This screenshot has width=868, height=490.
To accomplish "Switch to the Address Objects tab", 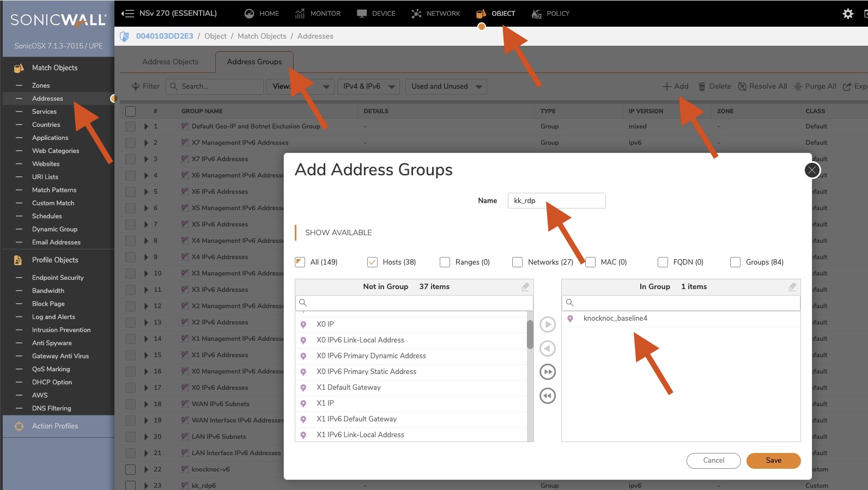I will click(170, 62).
